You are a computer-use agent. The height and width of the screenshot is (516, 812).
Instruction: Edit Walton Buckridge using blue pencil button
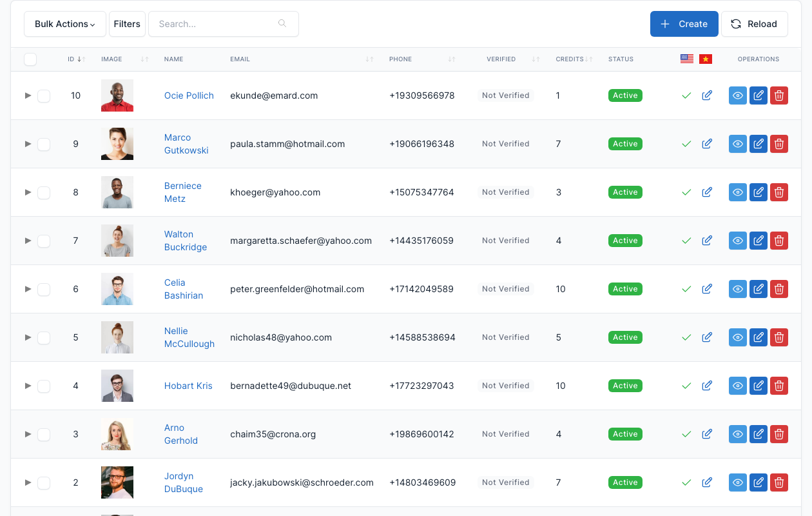point(759,241)
